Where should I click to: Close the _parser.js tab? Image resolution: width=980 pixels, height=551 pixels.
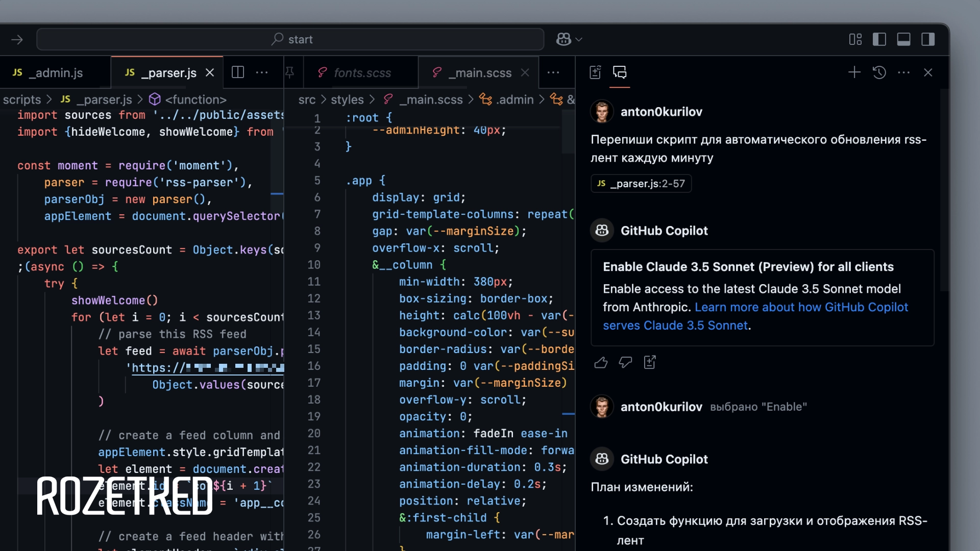(210, 72)
